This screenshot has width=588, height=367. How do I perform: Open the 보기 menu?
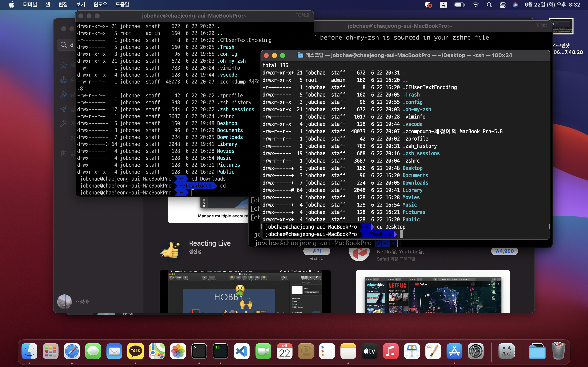tap(80, 5)
